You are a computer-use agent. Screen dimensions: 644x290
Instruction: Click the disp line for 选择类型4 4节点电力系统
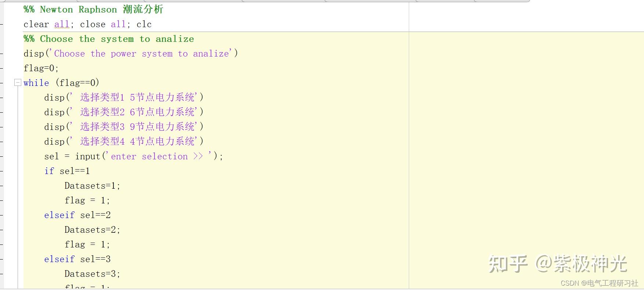click(x=124, y=141)
